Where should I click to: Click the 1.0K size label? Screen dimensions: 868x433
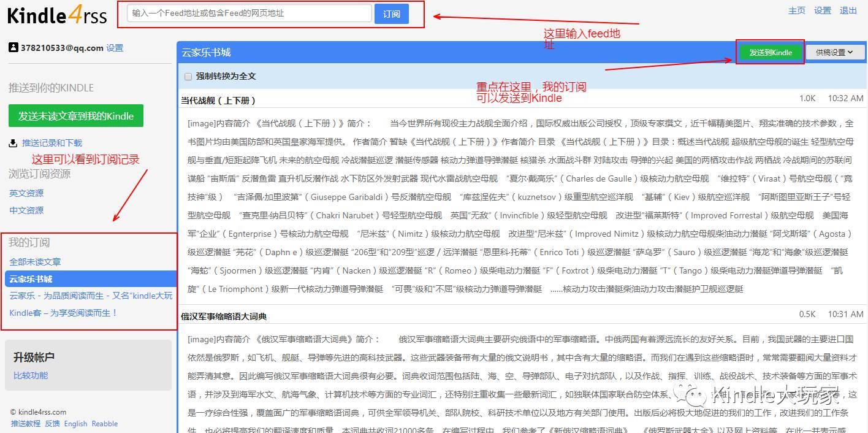point(807,98)
